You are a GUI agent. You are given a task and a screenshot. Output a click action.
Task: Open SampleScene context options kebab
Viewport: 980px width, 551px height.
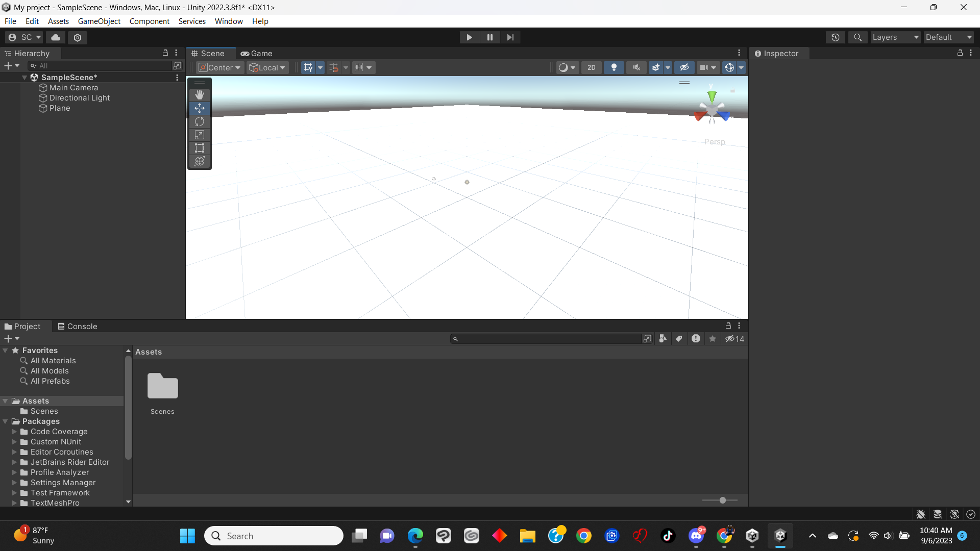tap(177, 78)
